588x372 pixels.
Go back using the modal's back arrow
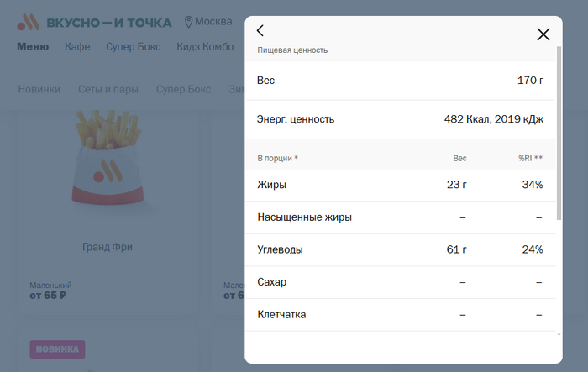coord(260,31)
